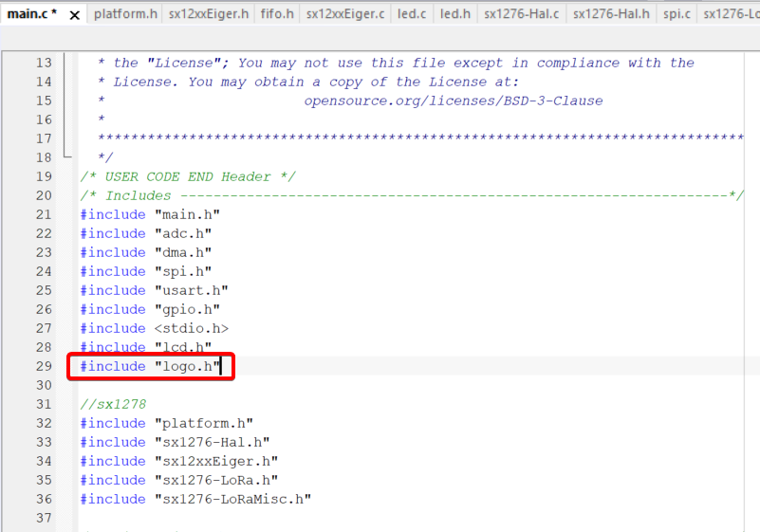
Task: Open the led.c tab
Action: 411,14
